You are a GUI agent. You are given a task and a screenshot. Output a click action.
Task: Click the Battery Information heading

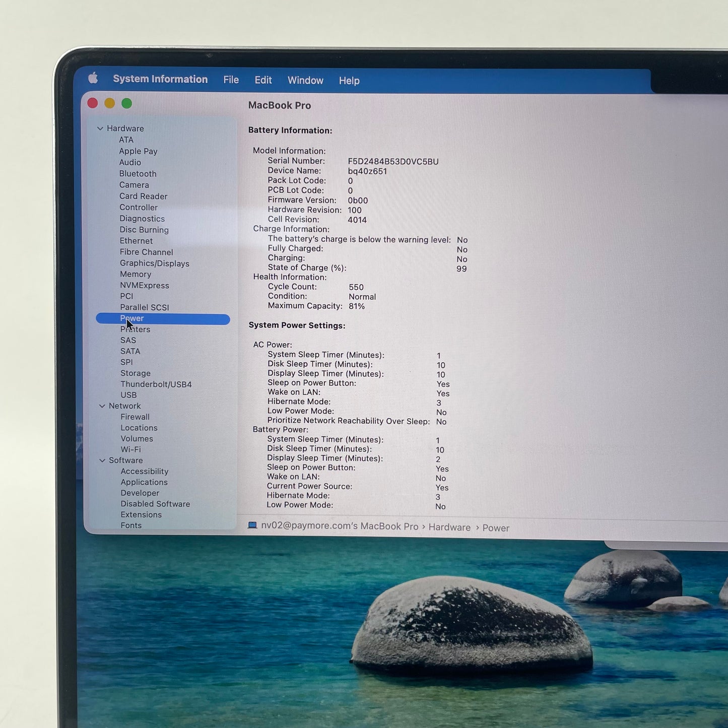(x=290, y=130)
